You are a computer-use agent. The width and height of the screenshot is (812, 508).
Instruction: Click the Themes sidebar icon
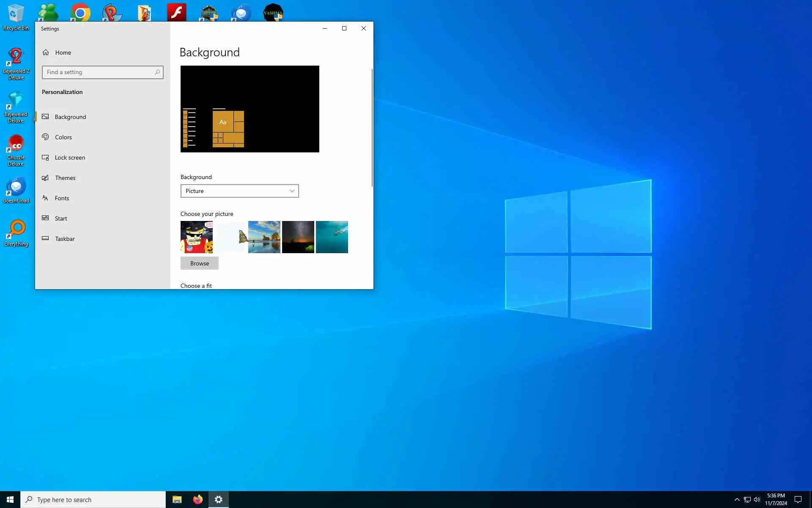pyautogui.click(x=45, y=178)
